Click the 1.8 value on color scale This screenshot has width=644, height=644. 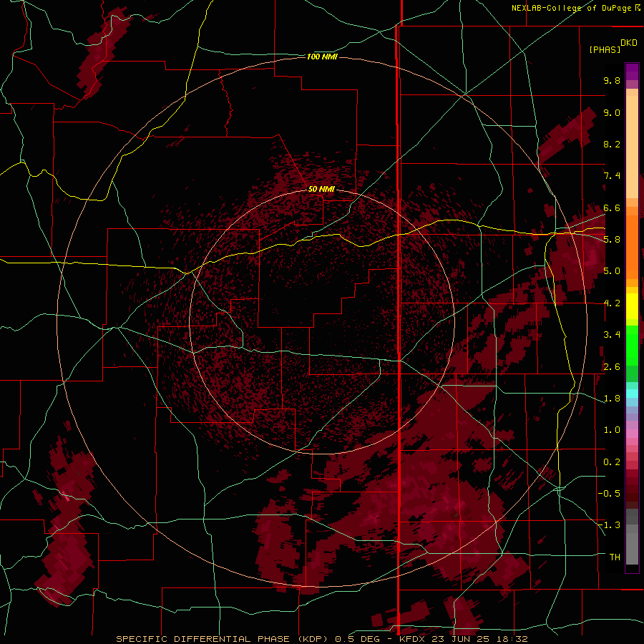tap(612, 399)
